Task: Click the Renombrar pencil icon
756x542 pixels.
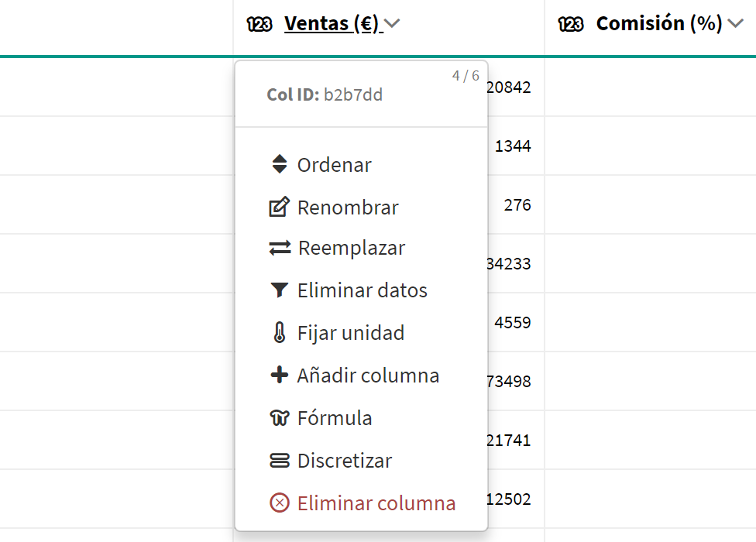Action: [279, 208]
